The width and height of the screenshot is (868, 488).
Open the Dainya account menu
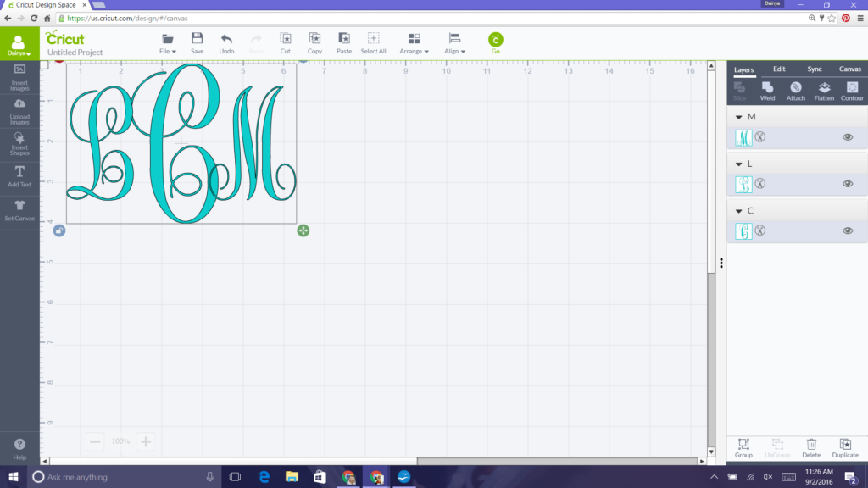click(x=19, y=44)
